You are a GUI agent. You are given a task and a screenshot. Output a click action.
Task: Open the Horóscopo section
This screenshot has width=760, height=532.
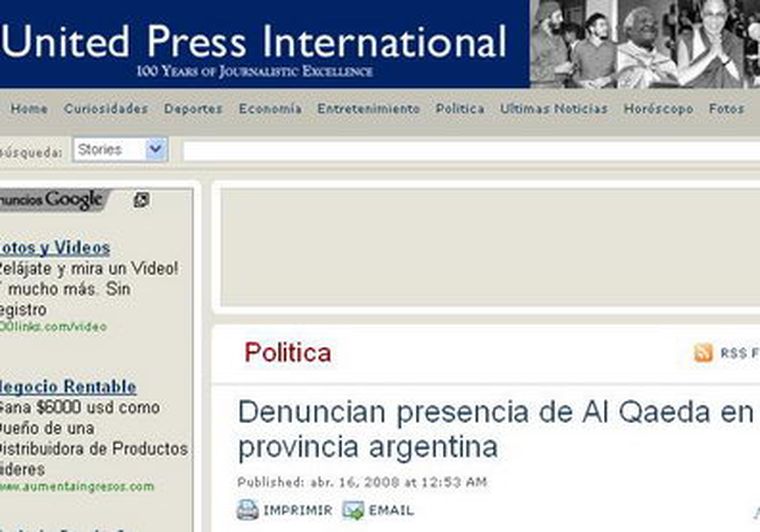coord(658,109)
